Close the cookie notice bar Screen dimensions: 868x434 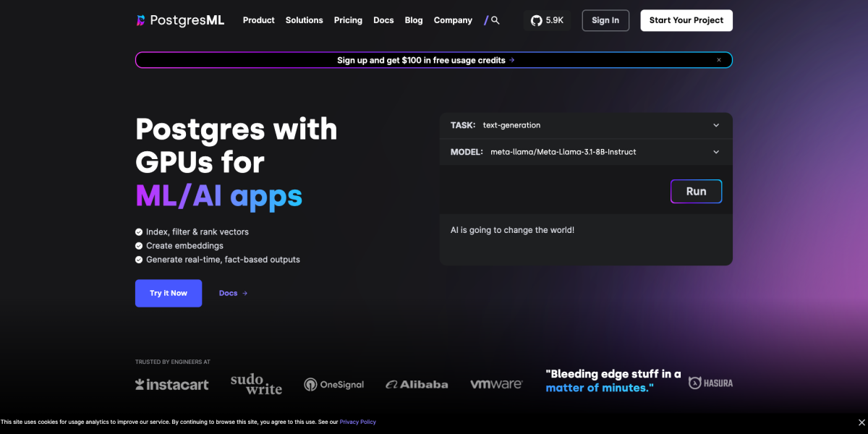[x=860, y=422]
